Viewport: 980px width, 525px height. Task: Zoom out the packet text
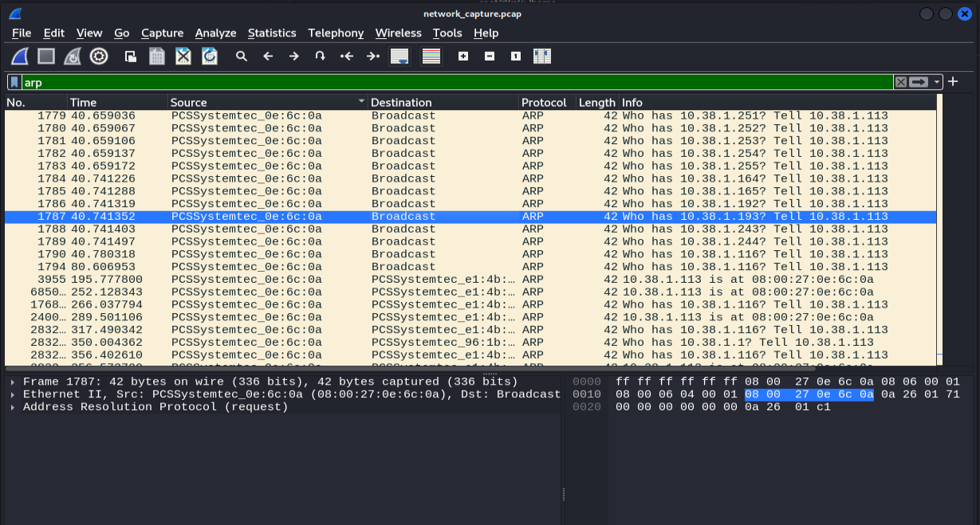point(490,57)
